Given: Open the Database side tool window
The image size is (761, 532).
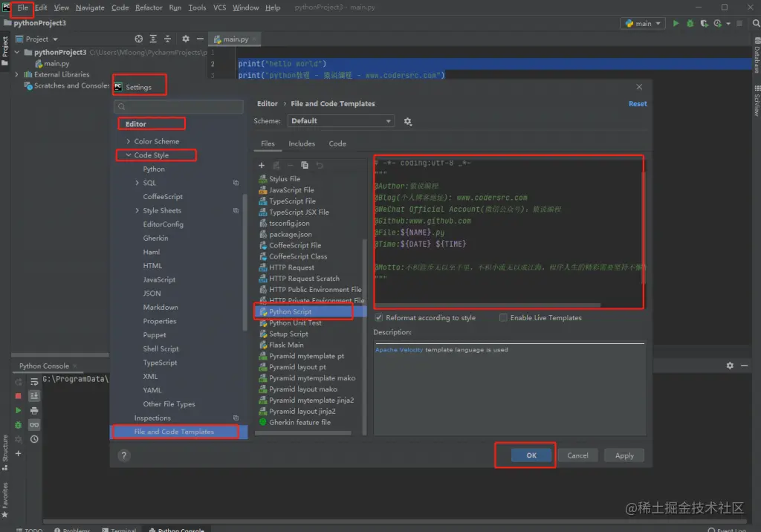Looking at the screenshot, I should pos(757,56).
